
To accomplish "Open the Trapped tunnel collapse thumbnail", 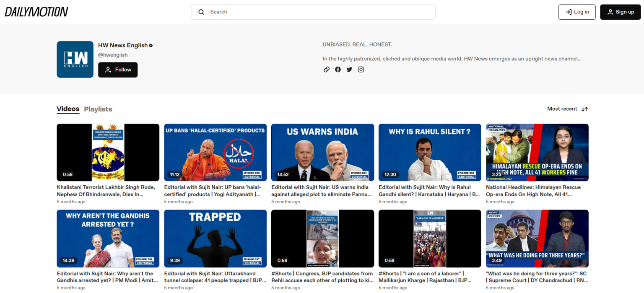I will pos(216,239).
